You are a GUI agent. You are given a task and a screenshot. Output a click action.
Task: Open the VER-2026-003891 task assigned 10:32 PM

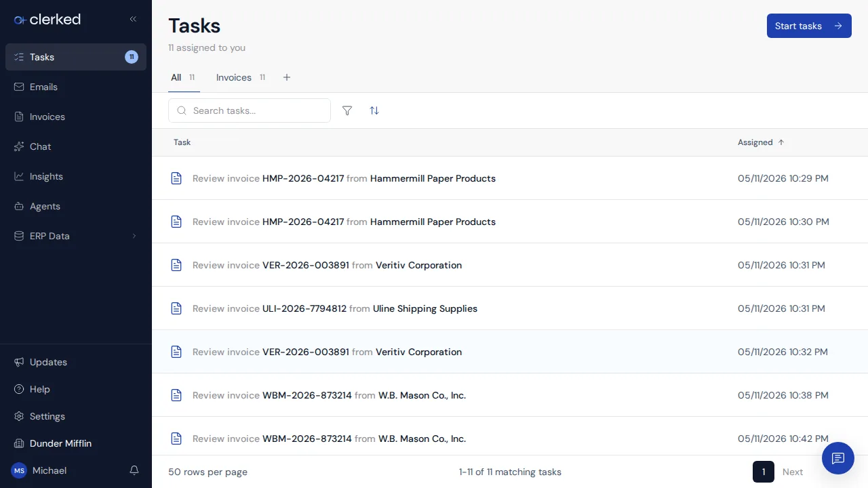click(x=510, y=352)
